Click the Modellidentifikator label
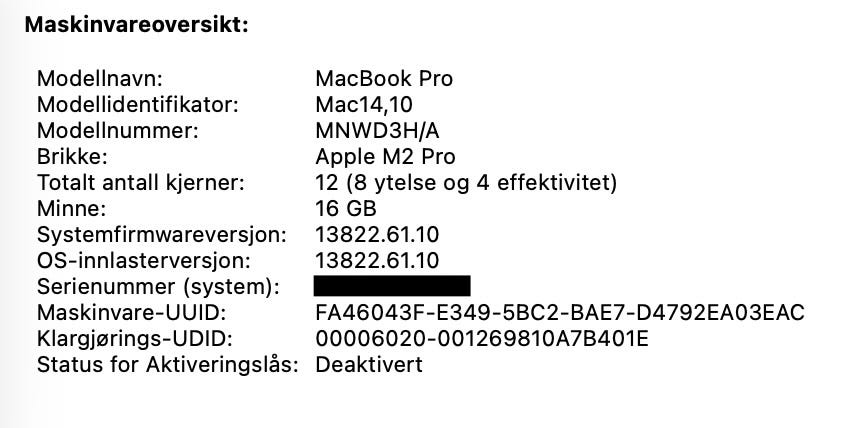This screenshot has height=428, width=862. (x=137, y=104)
